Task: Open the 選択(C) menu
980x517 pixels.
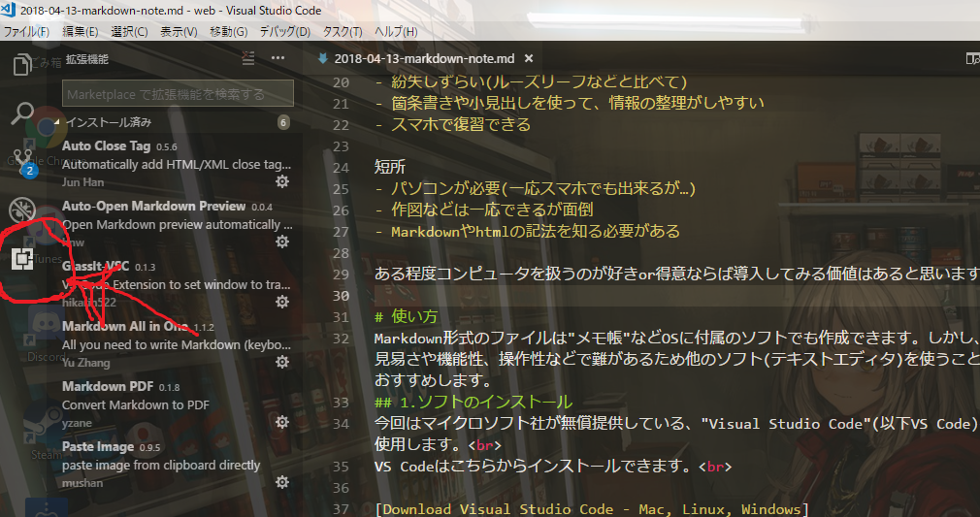Action: (129, 31)
